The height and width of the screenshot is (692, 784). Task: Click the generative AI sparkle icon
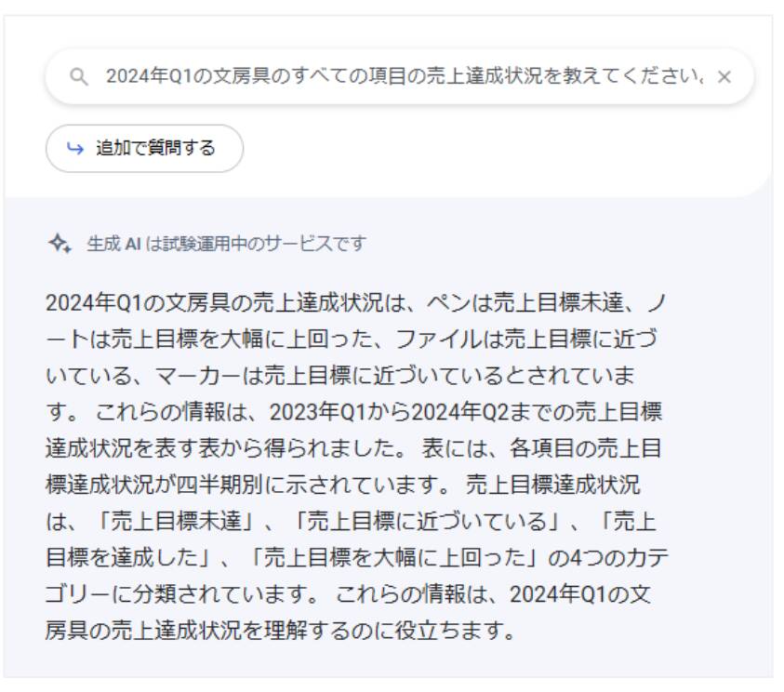(x=60, y=244)
